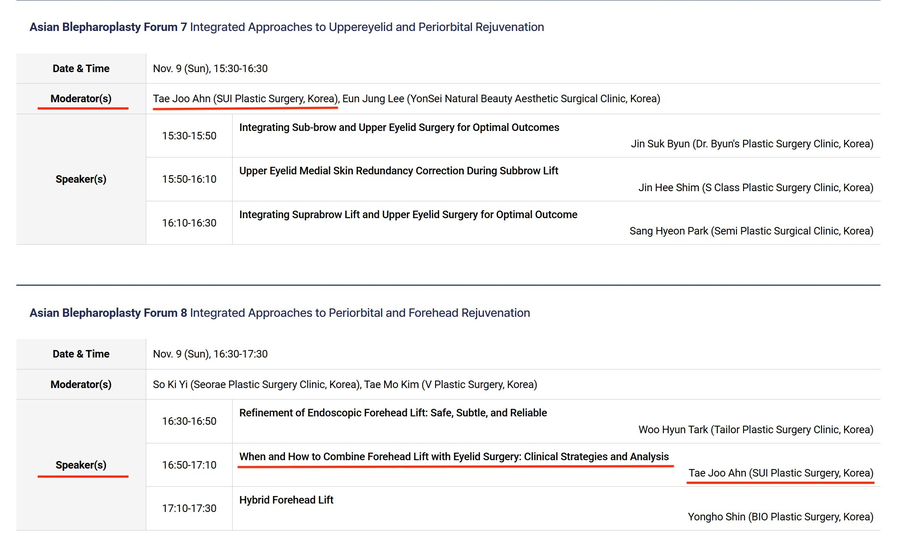Click speaker Jin Suk Byun
Image resolution: width=900 pixels, height=554 pixels.
[x=751, y=144]
